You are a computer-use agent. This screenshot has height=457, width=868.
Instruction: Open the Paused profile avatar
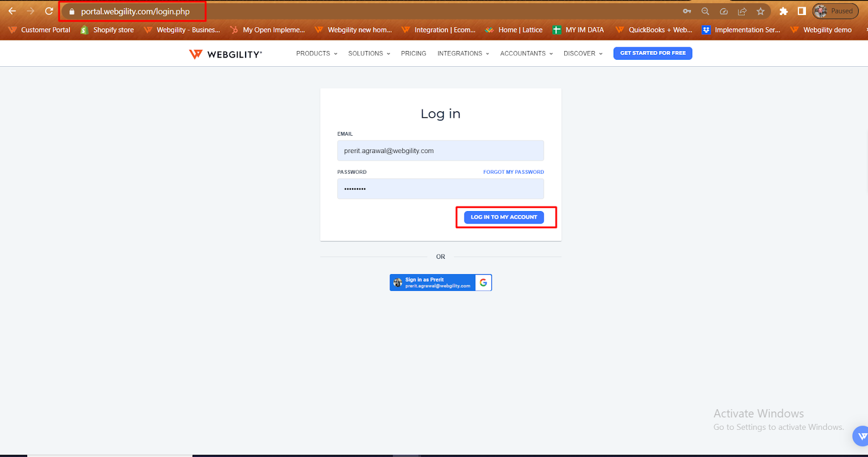(x=835, y=11)
